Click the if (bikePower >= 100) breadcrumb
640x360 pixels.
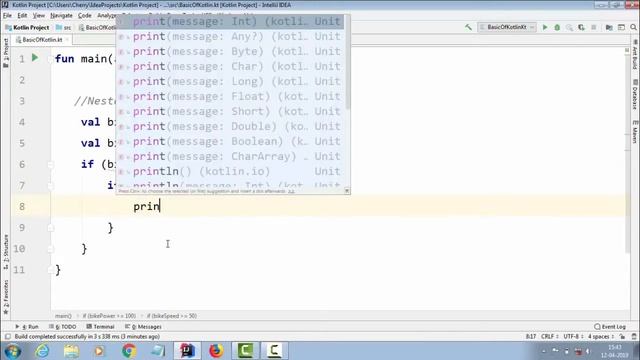109,316
